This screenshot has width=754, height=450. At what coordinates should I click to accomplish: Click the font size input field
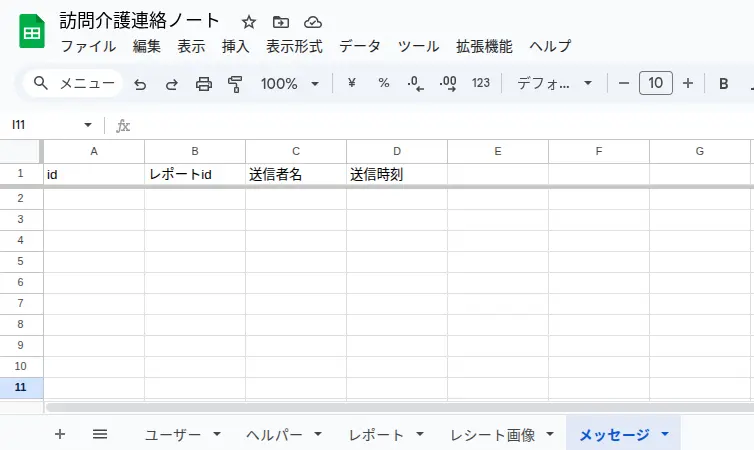655,84
